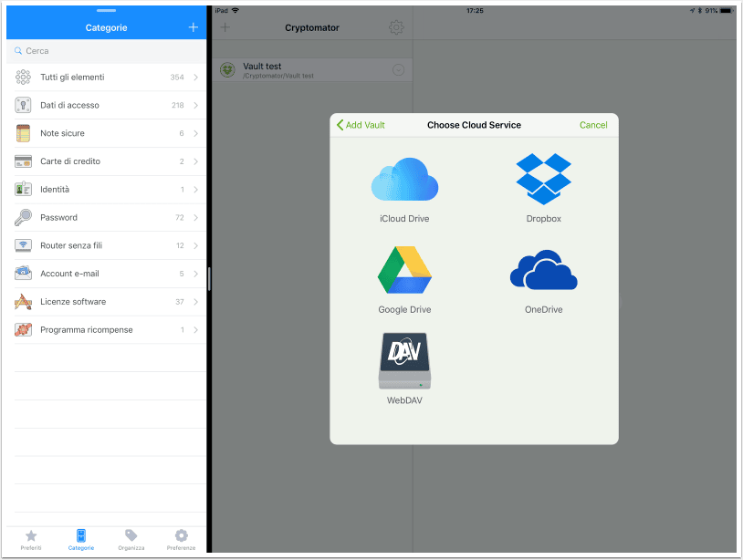Open the Dati di accesso keyhole icon
The width and height of the screenshot is (743, 560).
23,105
